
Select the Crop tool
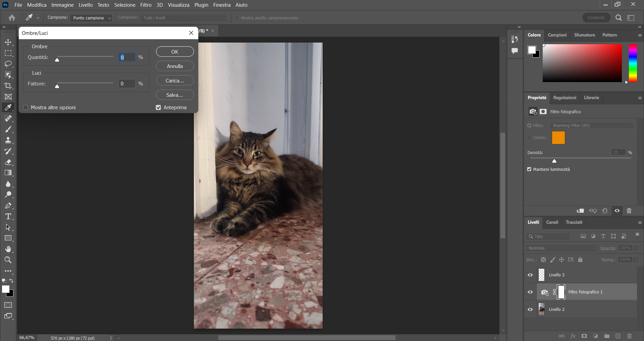(x=8, y=86)
